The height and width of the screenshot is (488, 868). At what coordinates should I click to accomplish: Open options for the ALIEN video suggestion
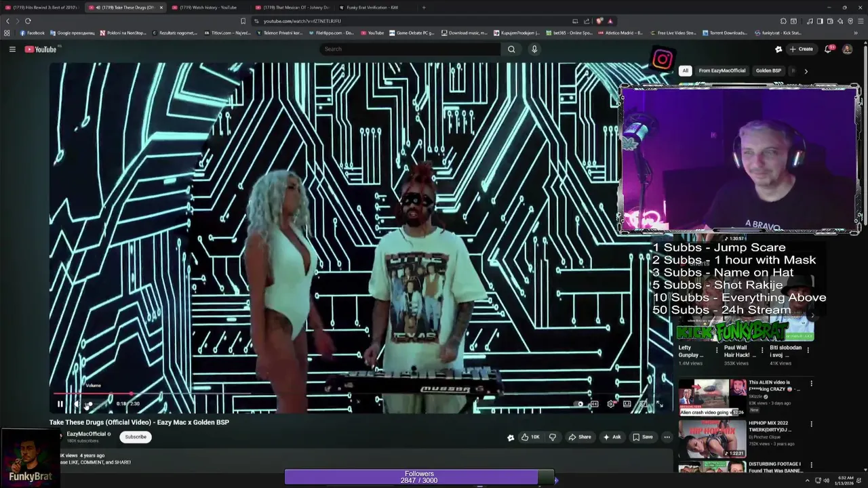point(811,384)
